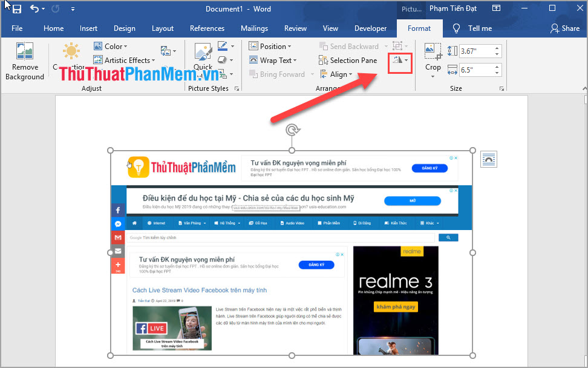Expand the Align dropdown menu
The image size is (588, 368).
pyautogui.click(x=336, y=74)
